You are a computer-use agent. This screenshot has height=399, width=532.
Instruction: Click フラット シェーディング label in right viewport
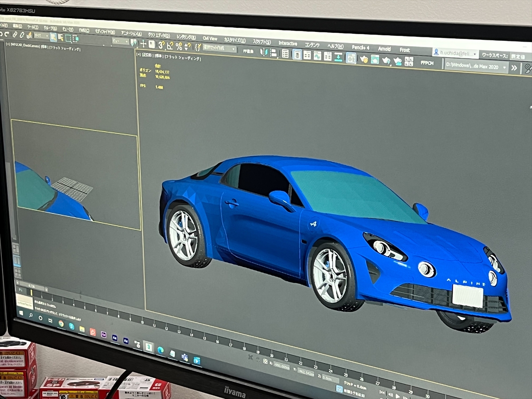tap(183, 57)
